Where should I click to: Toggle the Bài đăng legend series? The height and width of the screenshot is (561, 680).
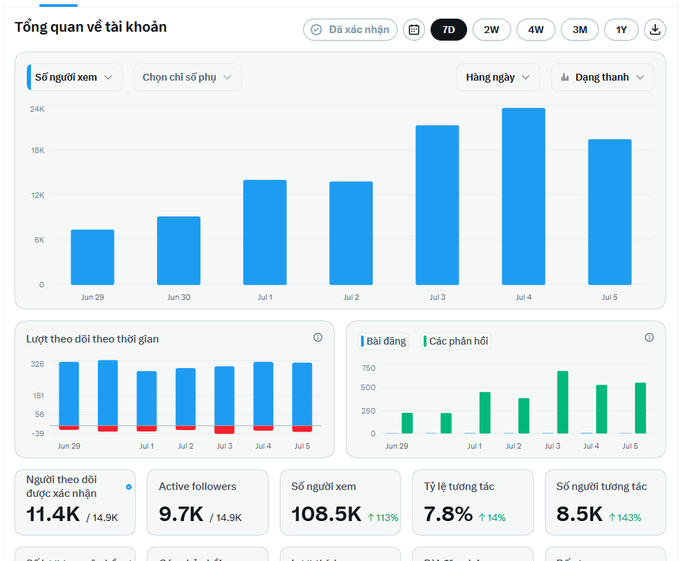pos(383,341)
